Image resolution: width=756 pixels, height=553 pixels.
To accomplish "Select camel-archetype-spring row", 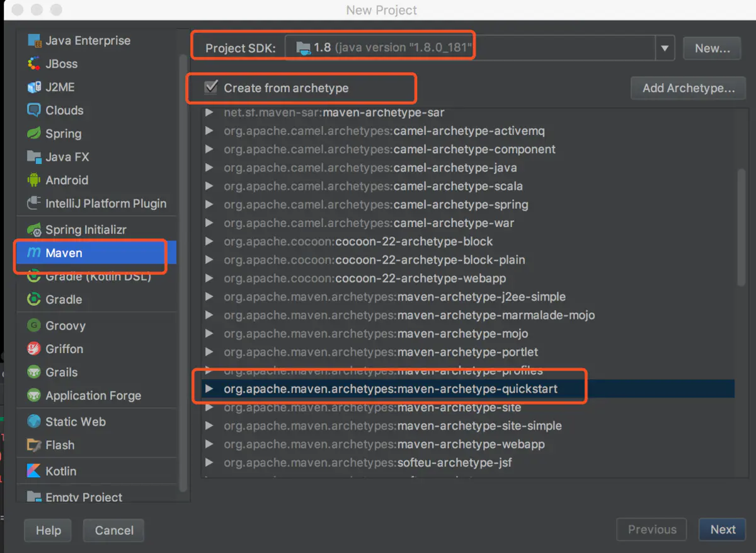I will 467,204.
